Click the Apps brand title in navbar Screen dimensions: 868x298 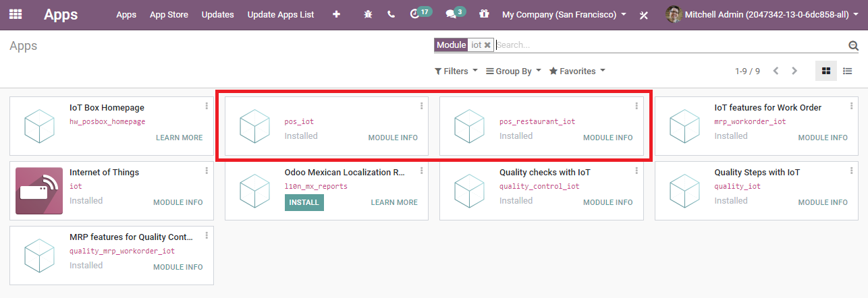61,14
